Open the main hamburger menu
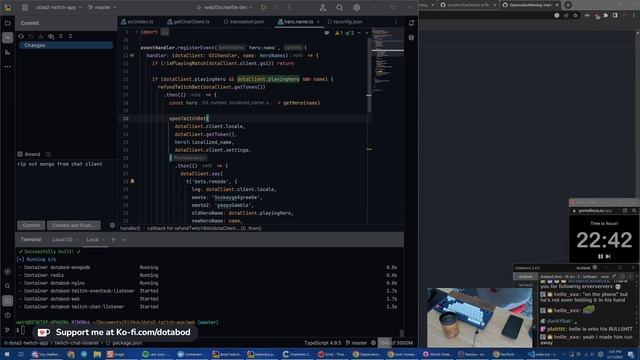Screen dimensions: 640x360 (25, 7)
